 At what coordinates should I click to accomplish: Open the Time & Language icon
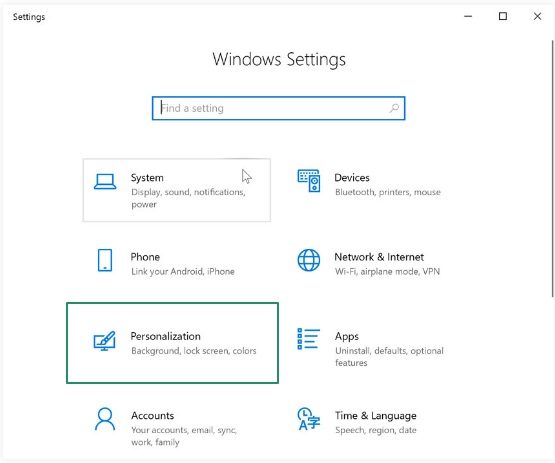pyautogui.click(x=309, y=419)
